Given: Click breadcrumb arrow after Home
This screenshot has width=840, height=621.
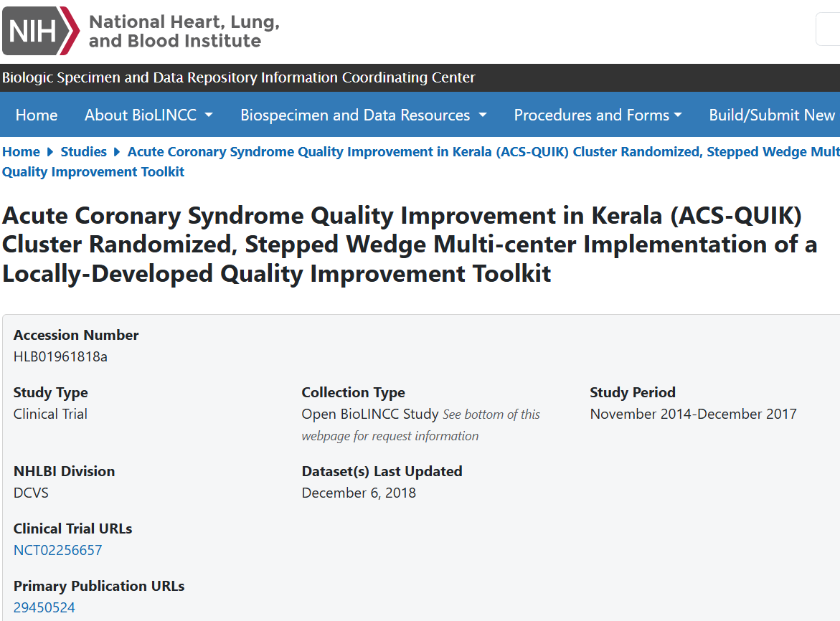Looking at the screenshot, I should coord(50,152).
